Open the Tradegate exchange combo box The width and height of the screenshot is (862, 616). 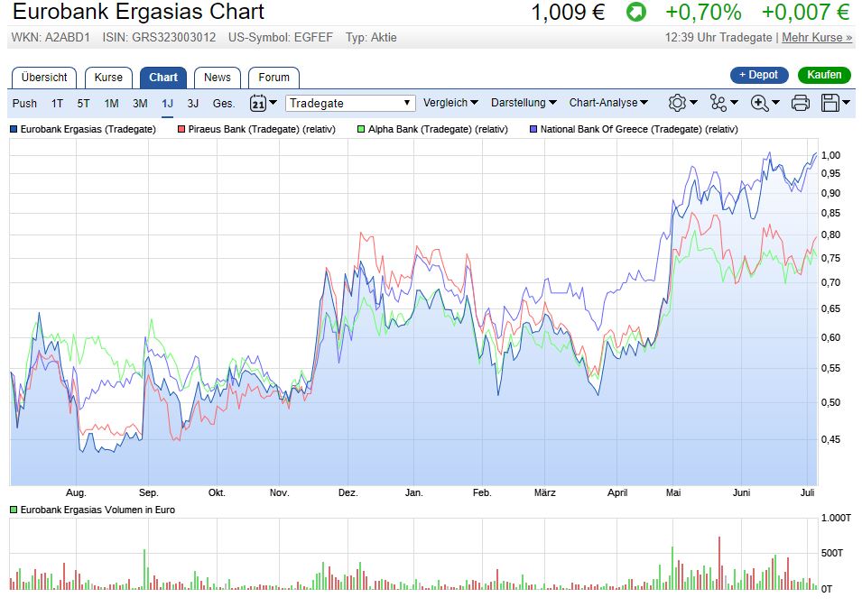coord(350,103)
